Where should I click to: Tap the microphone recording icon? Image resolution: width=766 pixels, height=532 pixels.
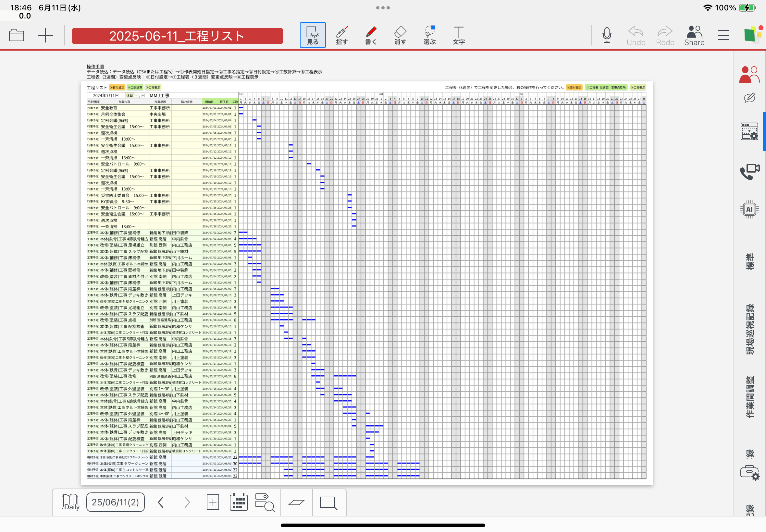click(x=607, y=35)
